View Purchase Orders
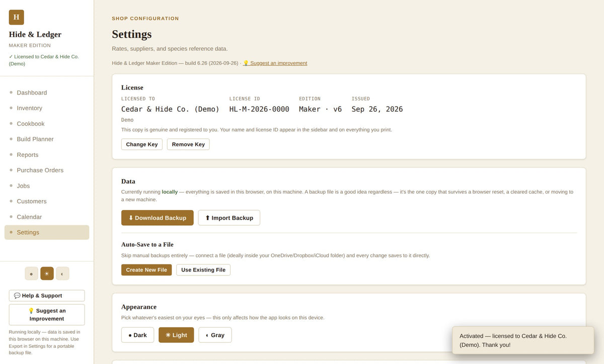This screenshot has height=364, width=604. click(x=47, y=170)
